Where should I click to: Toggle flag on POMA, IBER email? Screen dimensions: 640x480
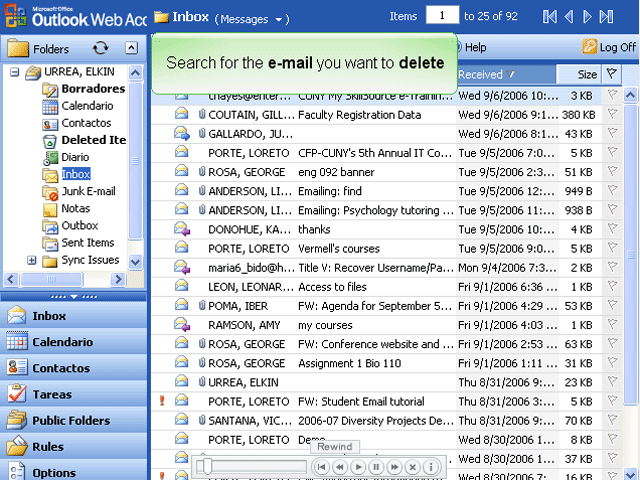coord(612,306)
